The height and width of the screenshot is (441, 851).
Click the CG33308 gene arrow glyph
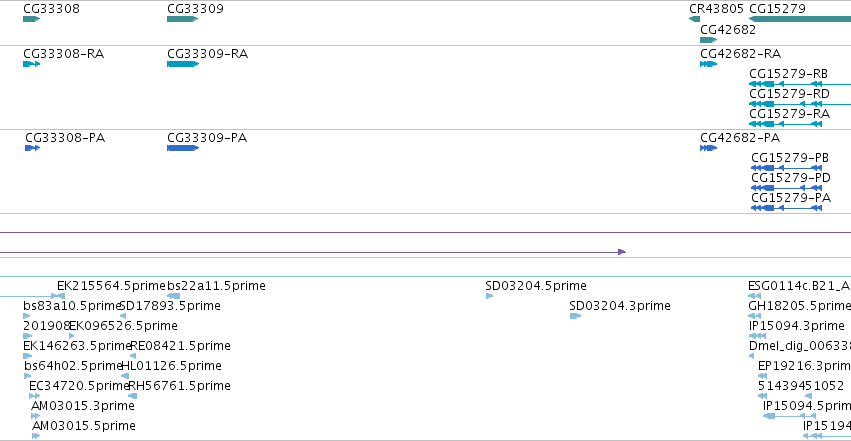click(x=31, y=19)
